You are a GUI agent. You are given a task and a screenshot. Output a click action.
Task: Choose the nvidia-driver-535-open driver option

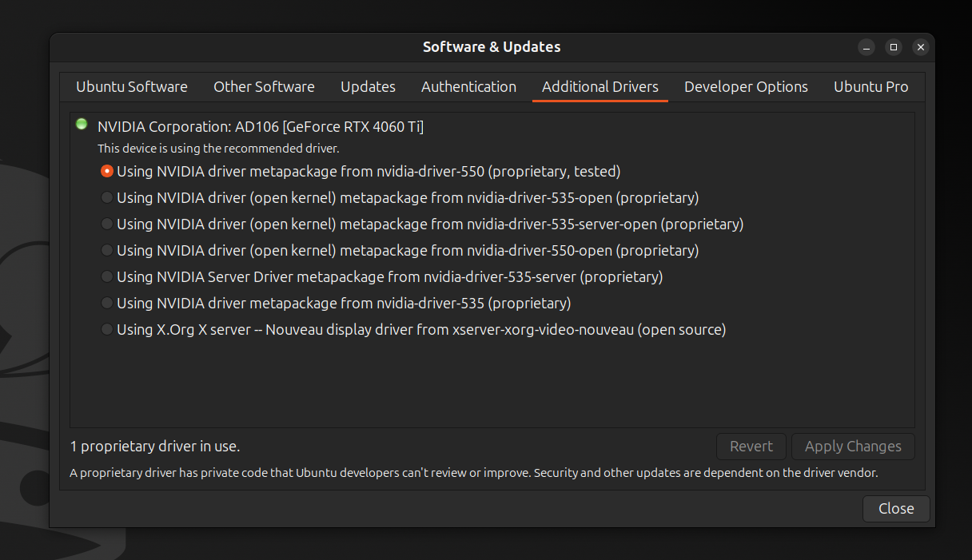point(107,198)
